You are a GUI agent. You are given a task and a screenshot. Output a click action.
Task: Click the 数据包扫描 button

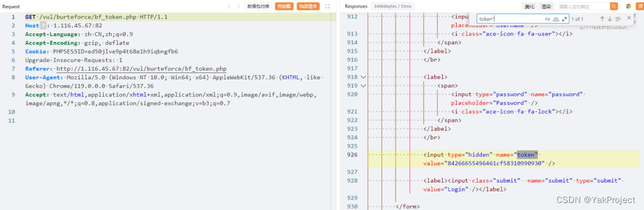point(258,6)
